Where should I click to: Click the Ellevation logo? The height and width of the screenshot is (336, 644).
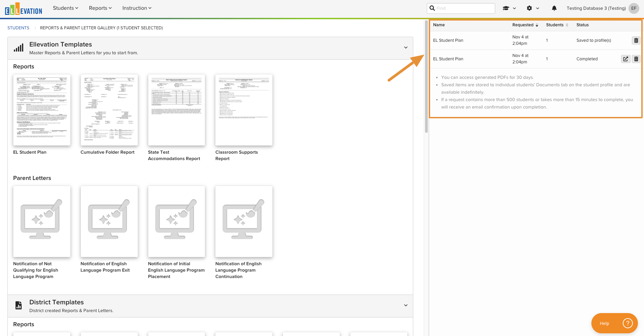pos(24,9)
